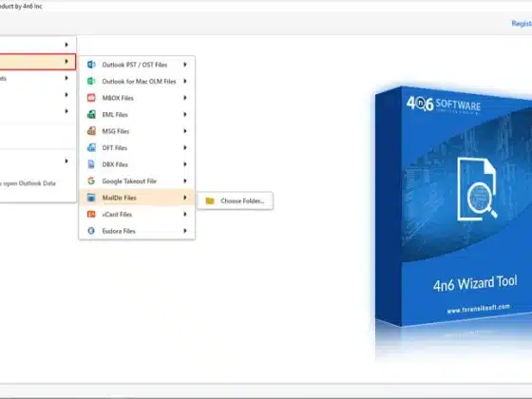532x399 pixels.
Task: Expand arrow beside DBX Files
Action: click(185, 164)
